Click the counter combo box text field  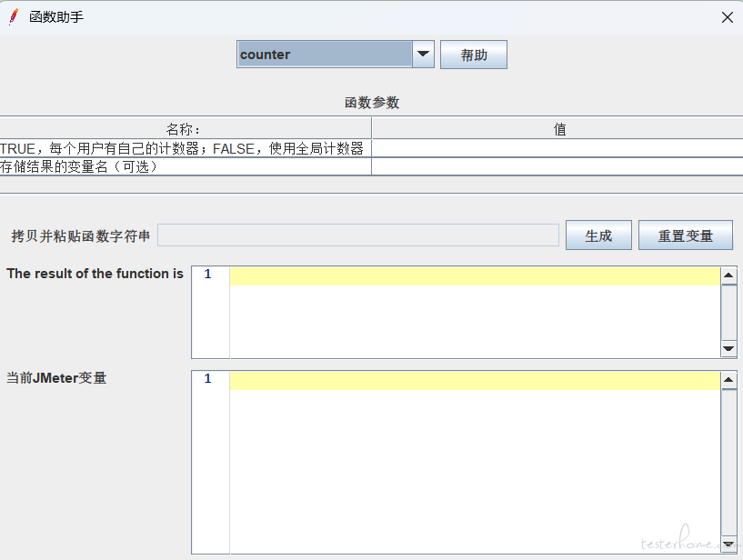[325, 55]
